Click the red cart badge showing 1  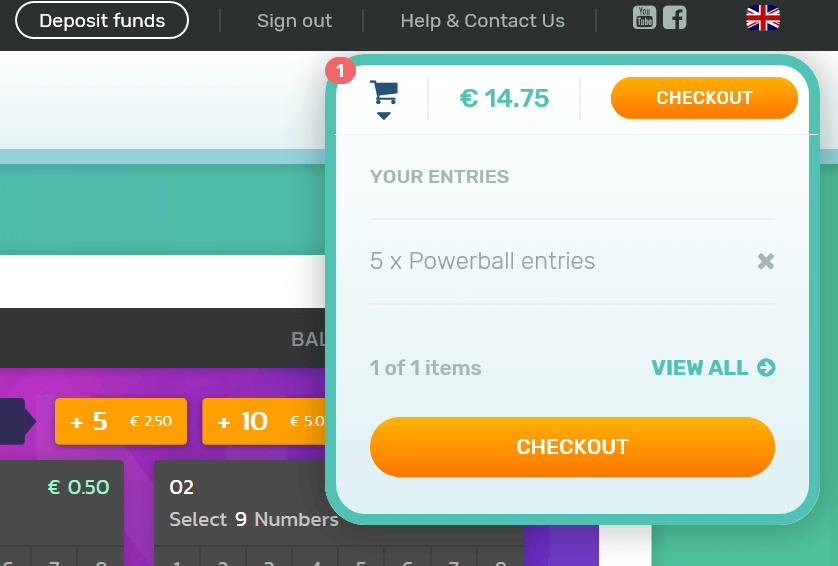[340, 71]
